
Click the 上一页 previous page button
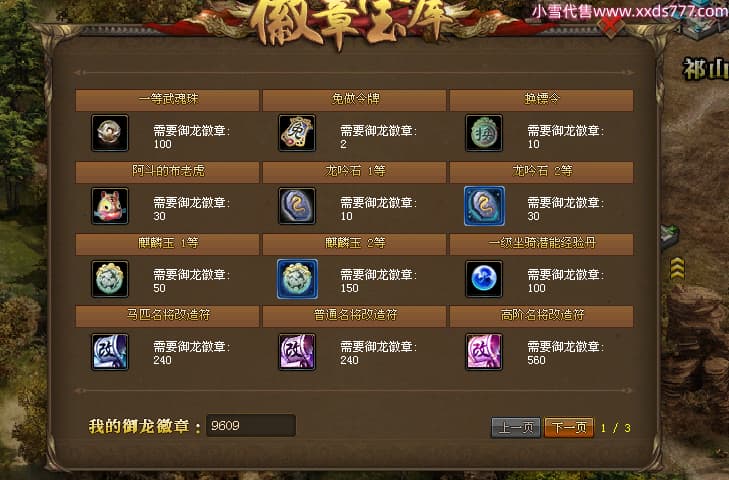(516, 427)
